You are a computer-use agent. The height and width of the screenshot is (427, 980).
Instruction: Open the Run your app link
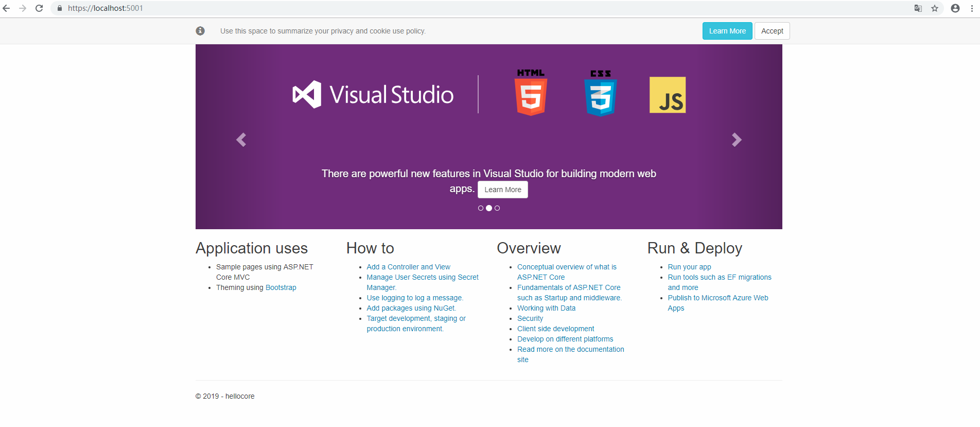point(690,267)
